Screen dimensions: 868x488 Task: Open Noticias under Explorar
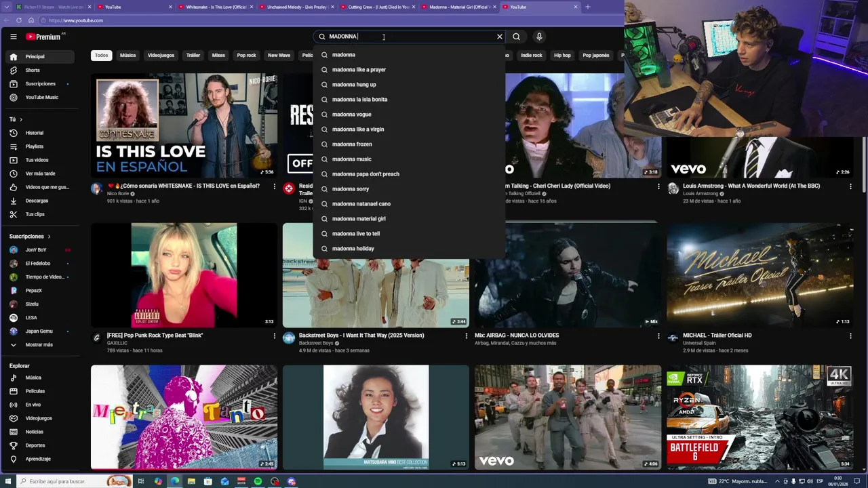[41, 432]
